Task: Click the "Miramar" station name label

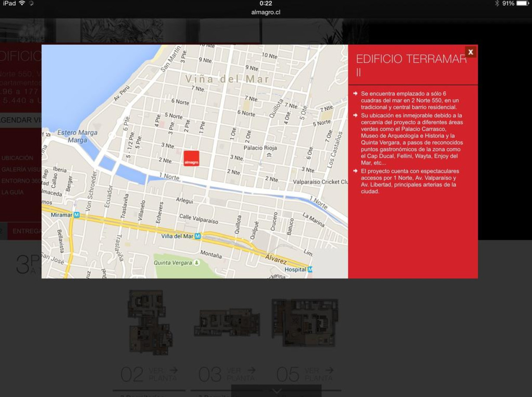Action: coord(61,215)
